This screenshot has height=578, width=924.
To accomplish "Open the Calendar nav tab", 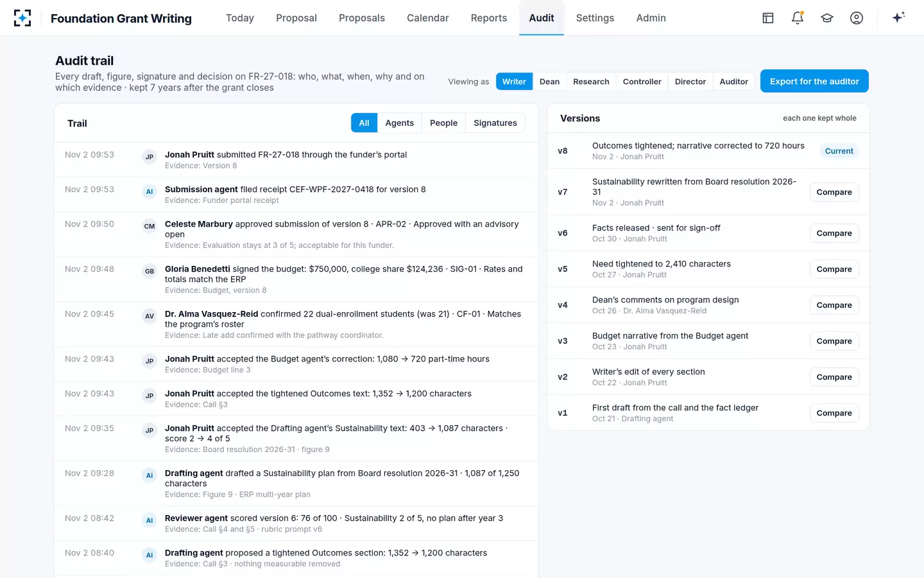I will coord(428,18).
